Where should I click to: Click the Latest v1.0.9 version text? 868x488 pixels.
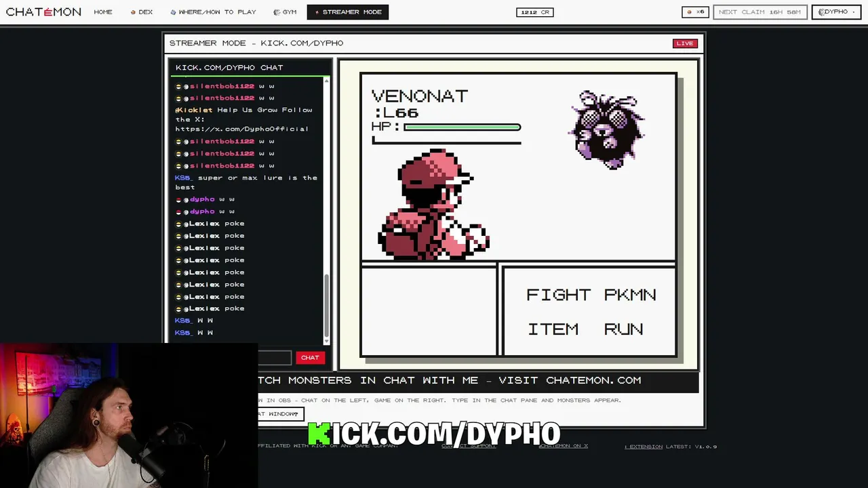point(692,447)
